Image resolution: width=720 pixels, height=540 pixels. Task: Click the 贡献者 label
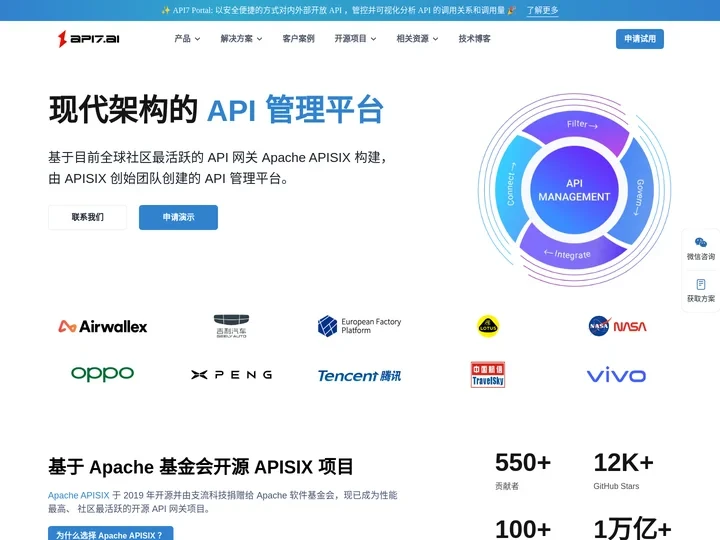(x=507, y=486)
